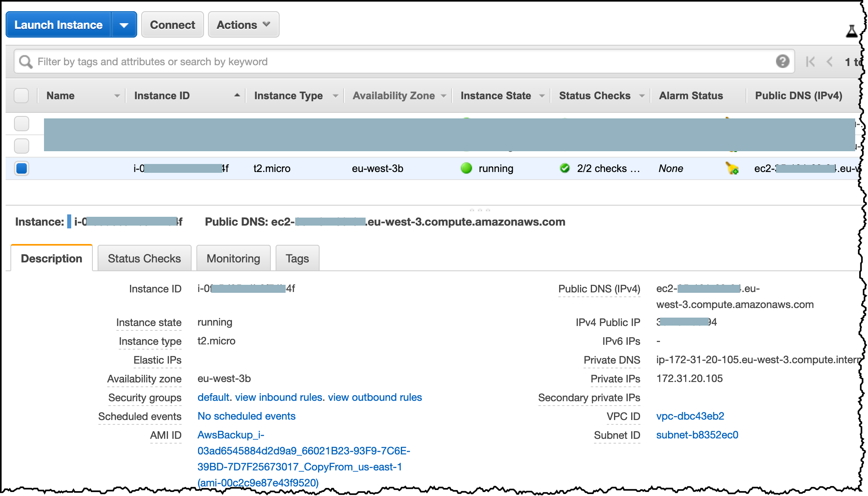Go to first page arrow
This screenshot has height=496, width=868.
[x=810, y=62]
